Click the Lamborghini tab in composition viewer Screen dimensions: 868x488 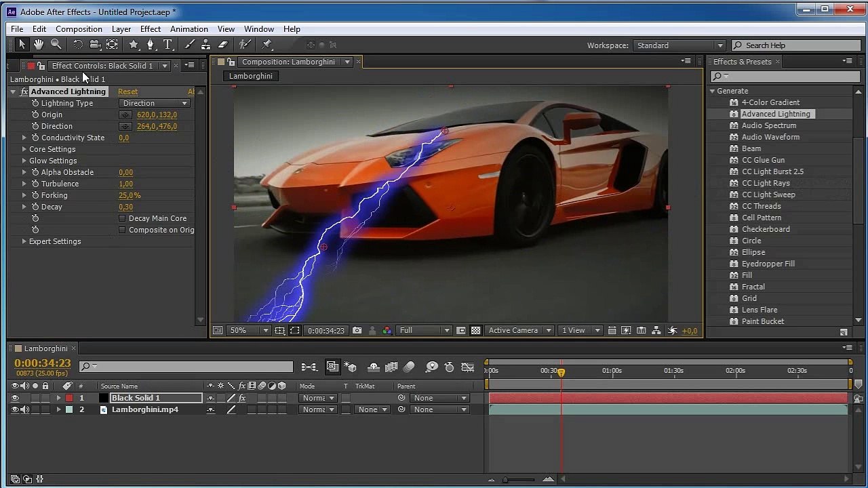[x=251, y=76]
